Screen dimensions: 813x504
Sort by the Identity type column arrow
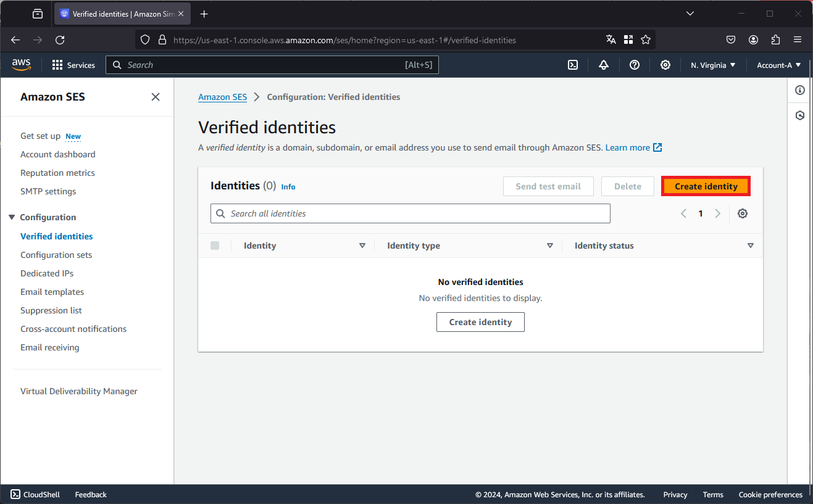pos(550,246)
